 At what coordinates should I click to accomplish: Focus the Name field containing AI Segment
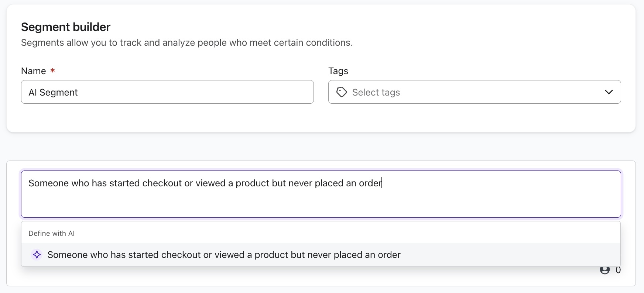167,92
